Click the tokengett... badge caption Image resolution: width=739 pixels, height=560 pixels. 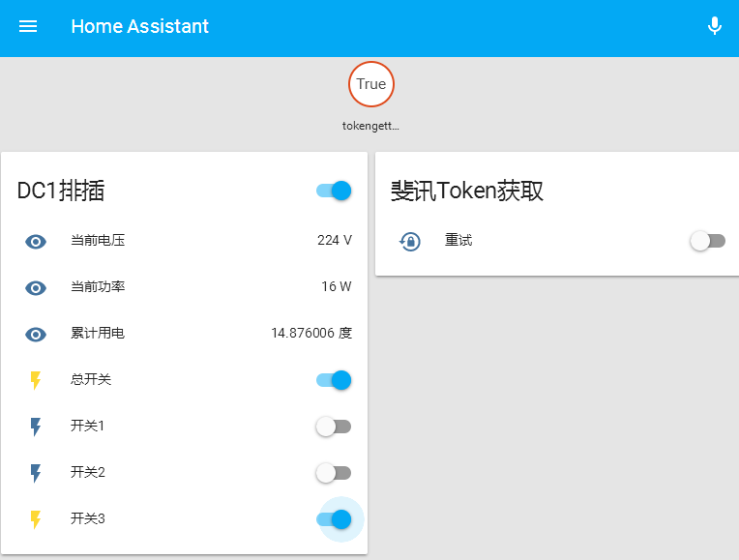point(370,126)
